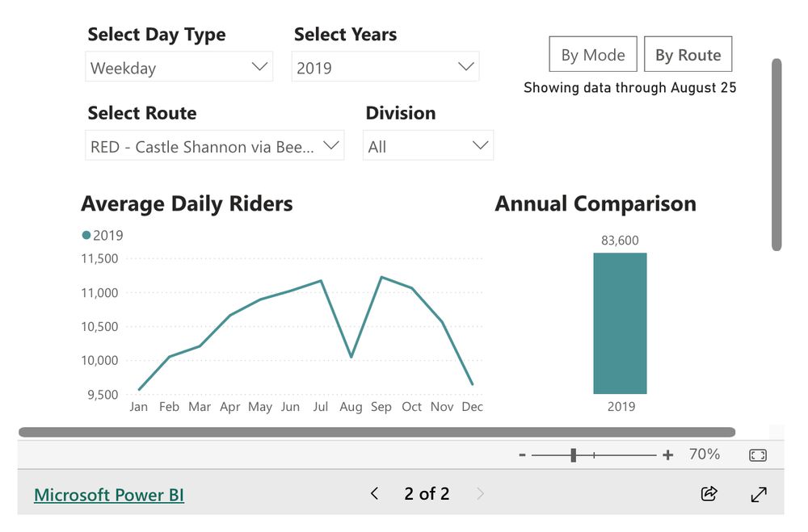Open the Microsoft Power BI link

coord(109,494)
